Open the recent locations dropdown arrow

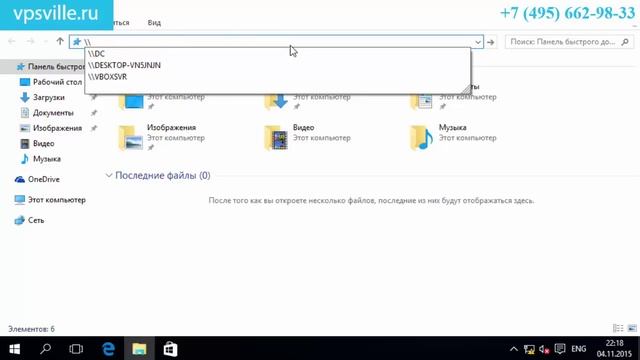click(x=45, y=42)
